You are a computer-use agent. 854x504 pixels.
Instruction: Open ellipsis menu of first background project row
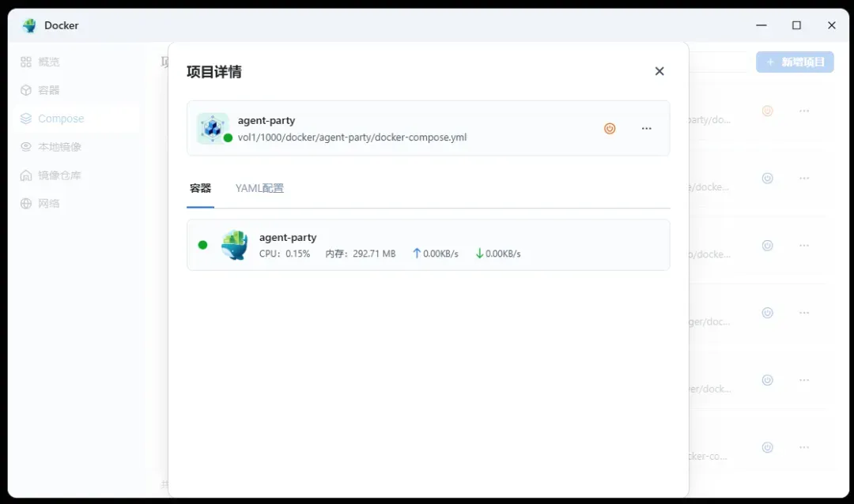[804, 111]
